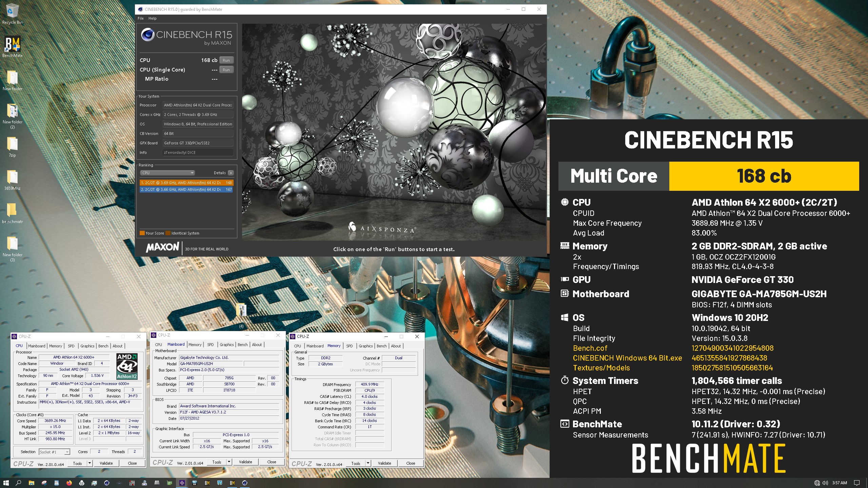Run the CPU (Single Core) test
Screen dimensions: 868x488
click(x=226, y=70)
